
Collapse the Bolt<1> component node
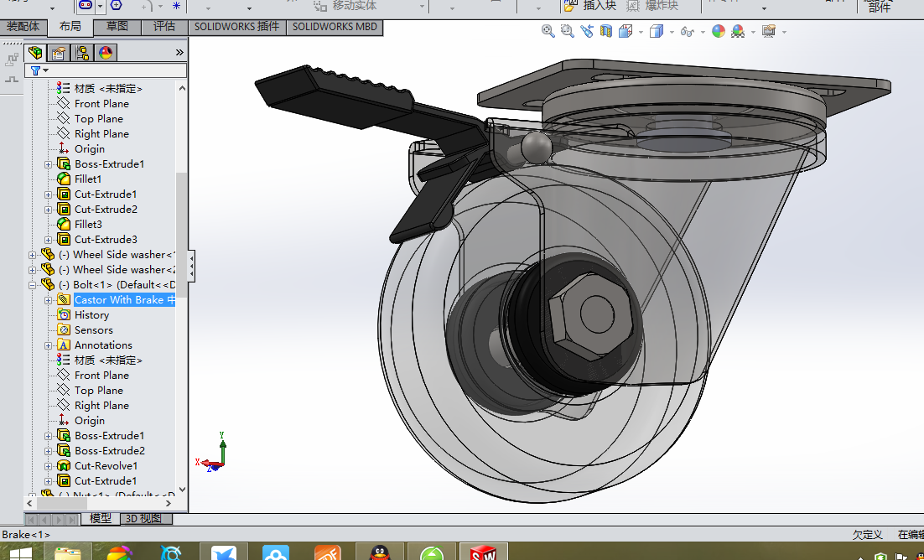pyautogui.click(x=33, y=285)
